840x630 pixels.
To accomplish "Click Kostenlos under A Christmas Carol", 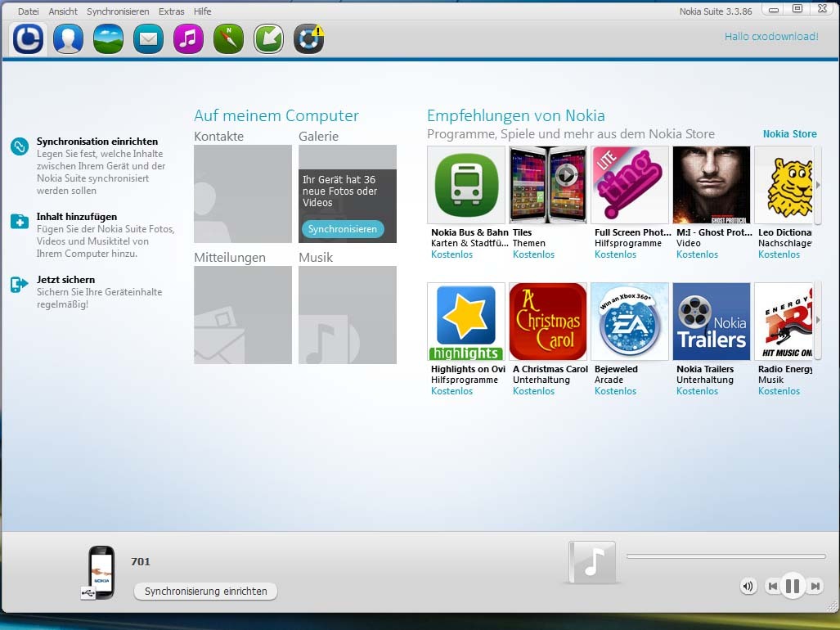I will click(533, 391).
